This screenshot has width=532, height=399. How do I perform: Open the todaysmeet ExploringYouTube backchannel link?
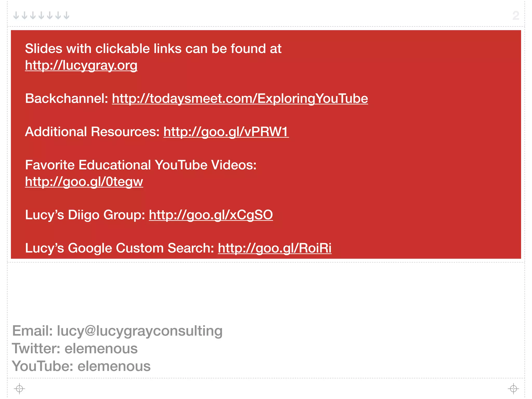(240, 98)
